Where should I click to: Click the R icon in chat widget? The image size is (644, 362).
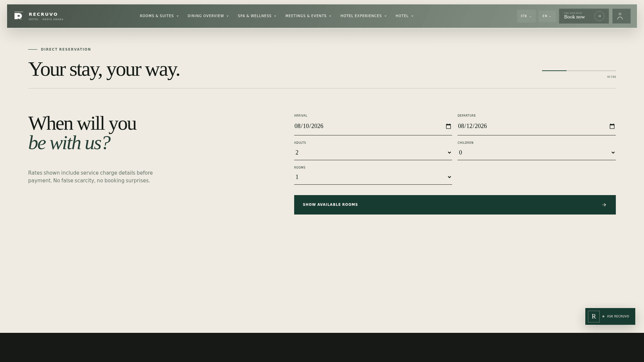594,316
